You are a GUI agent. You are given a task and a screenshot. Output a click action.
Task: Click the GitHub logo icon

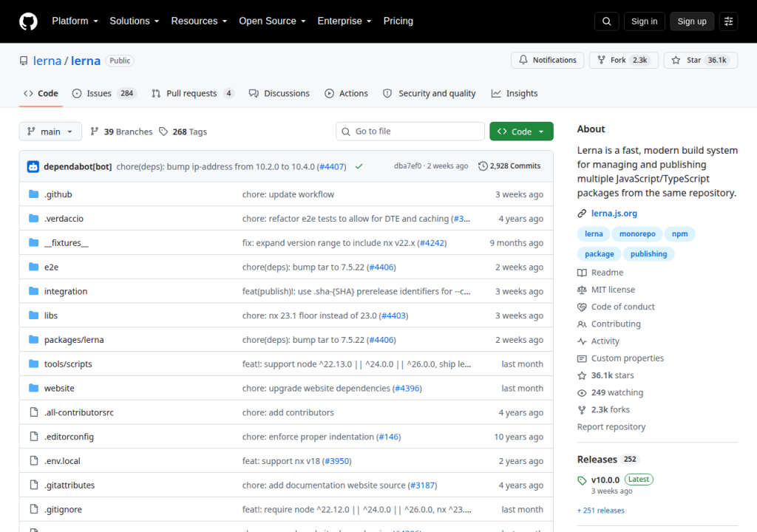coord(28,21)
